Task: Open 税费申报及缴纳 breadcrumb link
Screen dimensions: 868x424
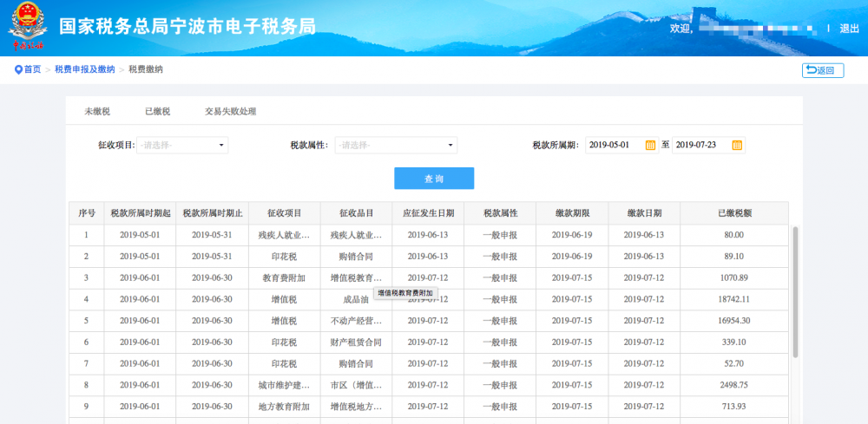Action: coord(85,69)
